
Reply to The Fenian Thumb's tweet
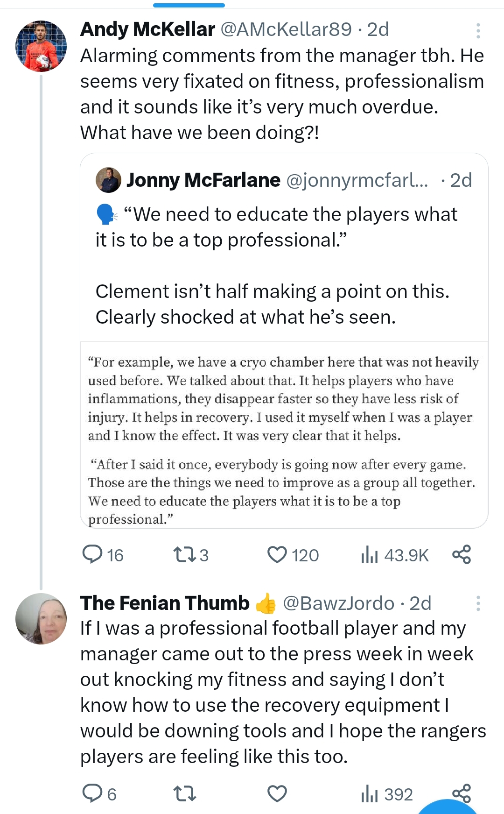(x=92, y=793)
